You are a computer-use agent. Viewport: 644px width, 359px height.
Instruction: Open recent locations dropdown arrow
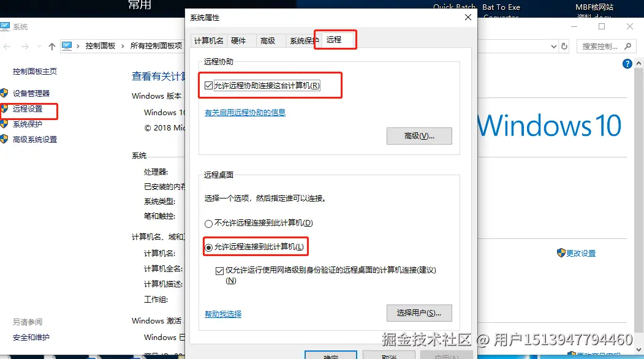pyautogui.click(x=39, y=47)
